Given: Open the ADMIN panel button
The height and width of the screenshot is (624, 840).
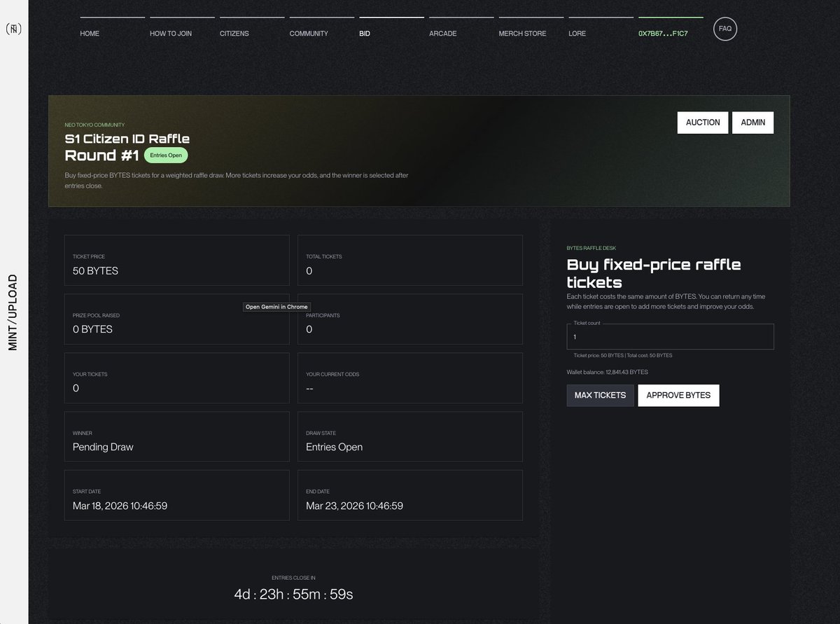Looking at the screenshot, I should pos(753,122).
